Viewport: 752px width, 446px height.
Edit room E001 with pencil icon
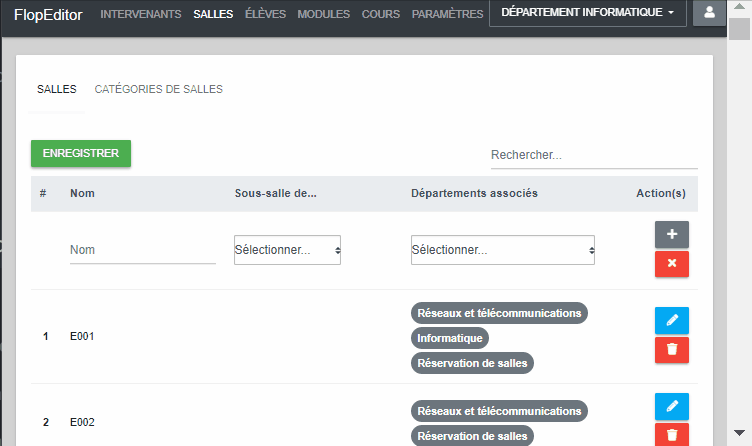pyautogui.click(x=672, y=320)
